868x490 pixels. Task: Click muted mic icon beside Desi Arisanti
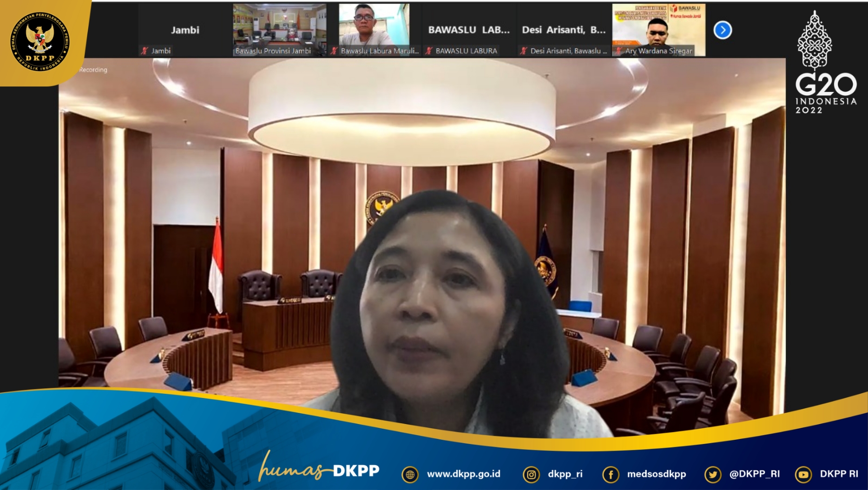tap(524, 51)
